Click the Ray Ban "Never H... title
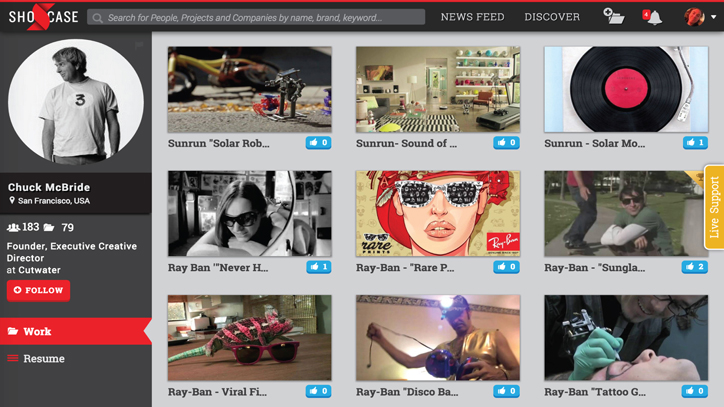 tap(218, 267)
